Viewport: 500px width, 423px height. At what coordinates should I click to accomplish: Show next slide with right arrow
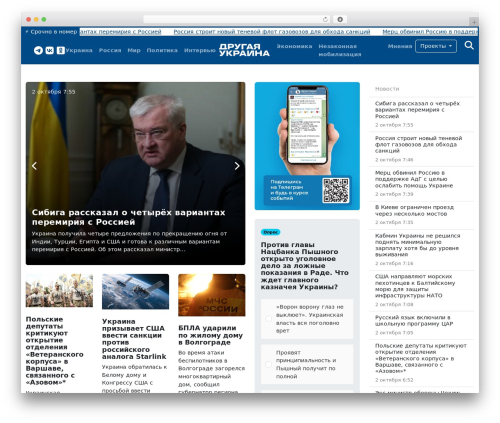coord(237,166)
